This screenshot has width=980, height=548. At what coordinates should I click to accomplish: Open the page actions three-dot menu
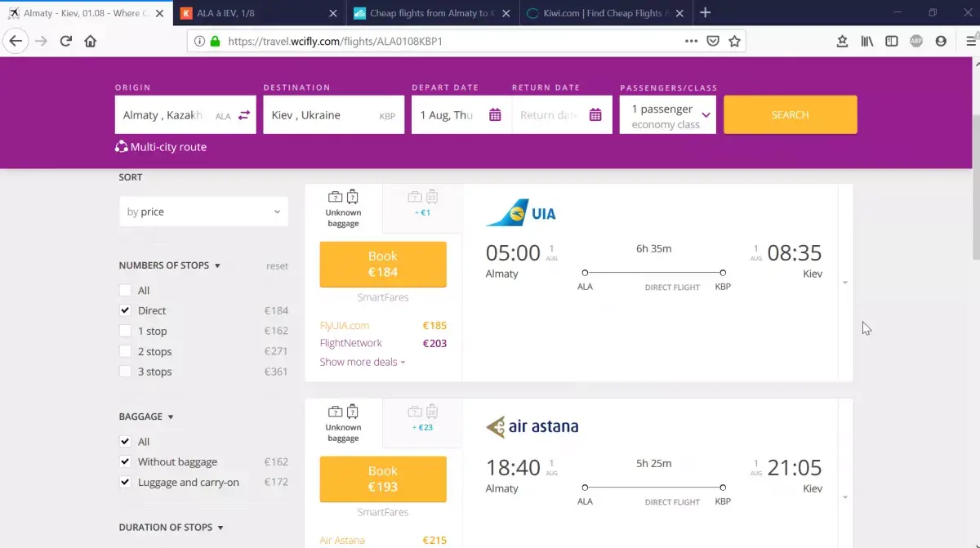[692, 41]
